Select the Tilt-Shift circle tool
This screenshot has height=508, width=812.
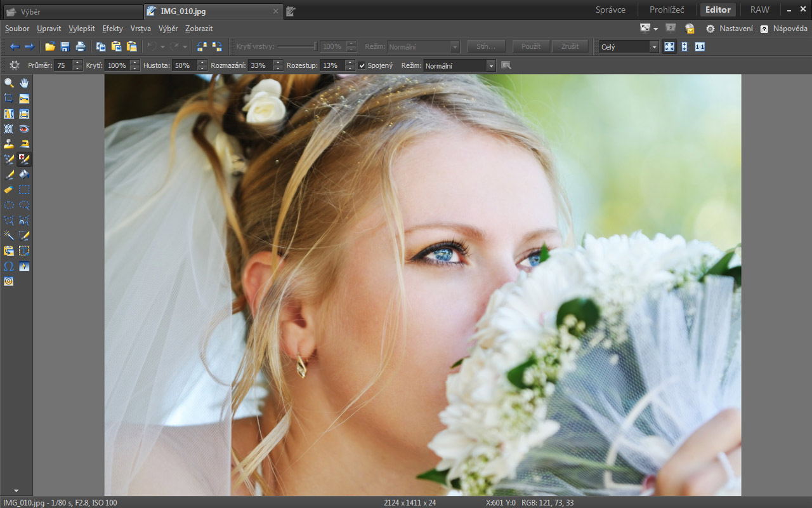click(x=9, y=281)
